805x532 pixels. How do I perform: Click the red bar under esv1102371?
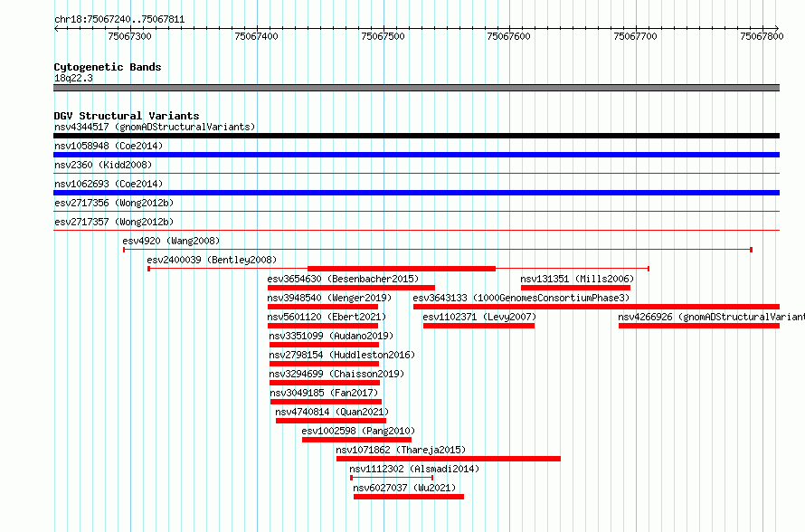click(479, 326)
